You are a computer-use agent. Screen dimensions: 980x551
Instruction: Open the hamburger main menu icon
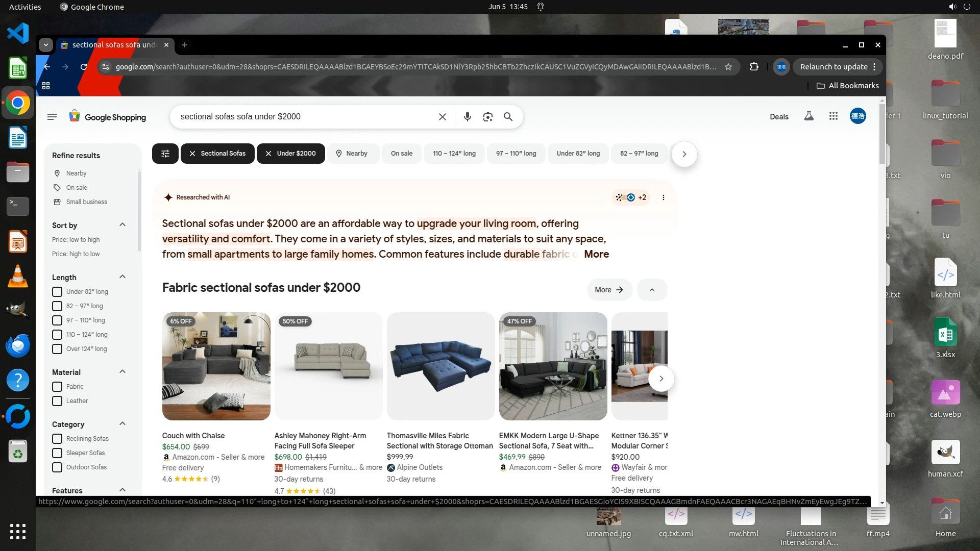click(52, 117)
